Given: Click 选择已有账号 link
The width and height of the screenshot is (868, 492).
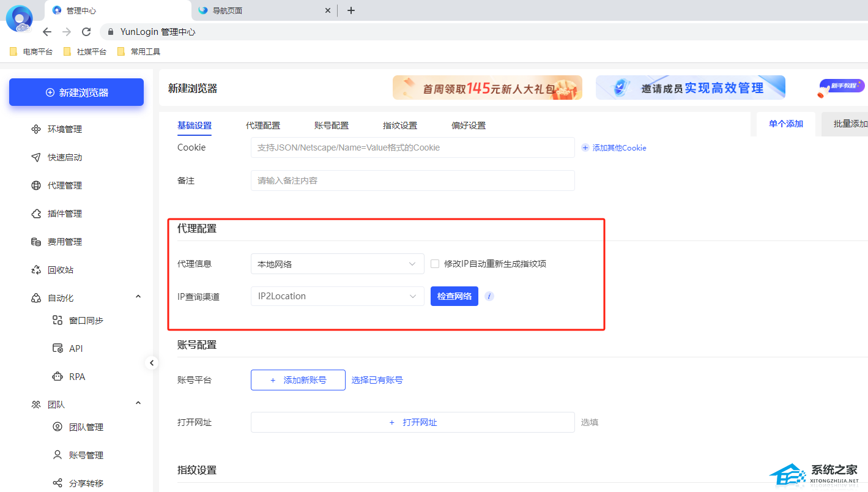Looking at the screenshot, I should 377,380.
